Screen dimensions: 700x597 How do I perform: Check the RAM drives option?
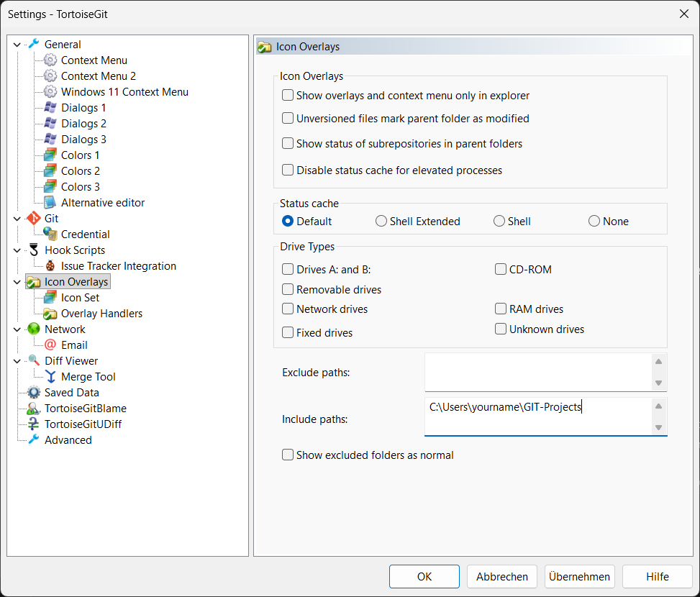501,309
